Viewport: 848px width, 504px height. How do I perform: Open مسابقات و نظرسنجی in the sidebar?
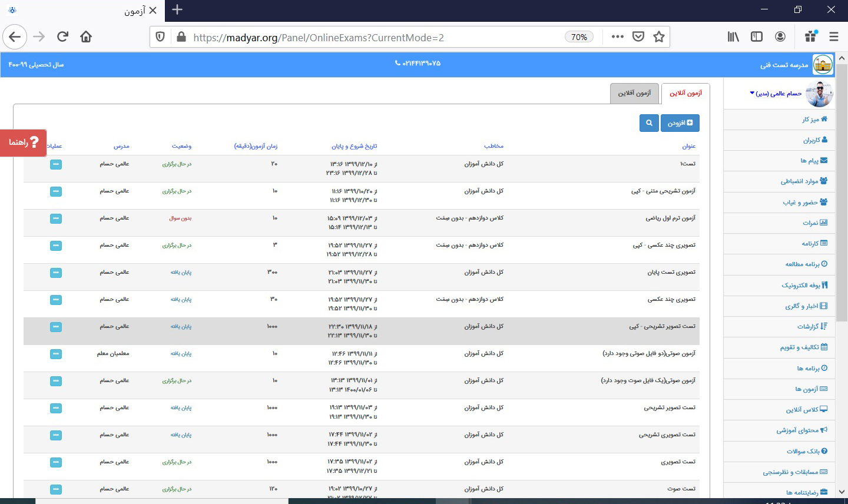795,472
